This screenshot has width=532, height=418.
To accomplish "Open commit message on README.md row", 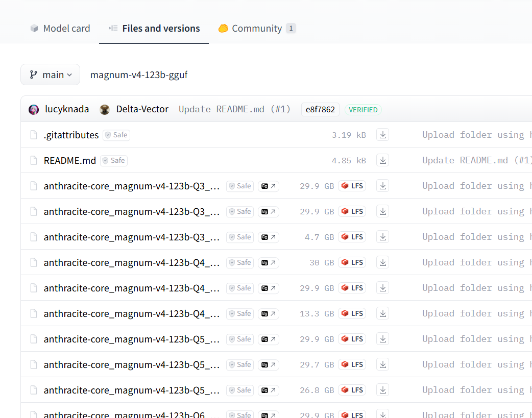I will (x=477, y=160).
